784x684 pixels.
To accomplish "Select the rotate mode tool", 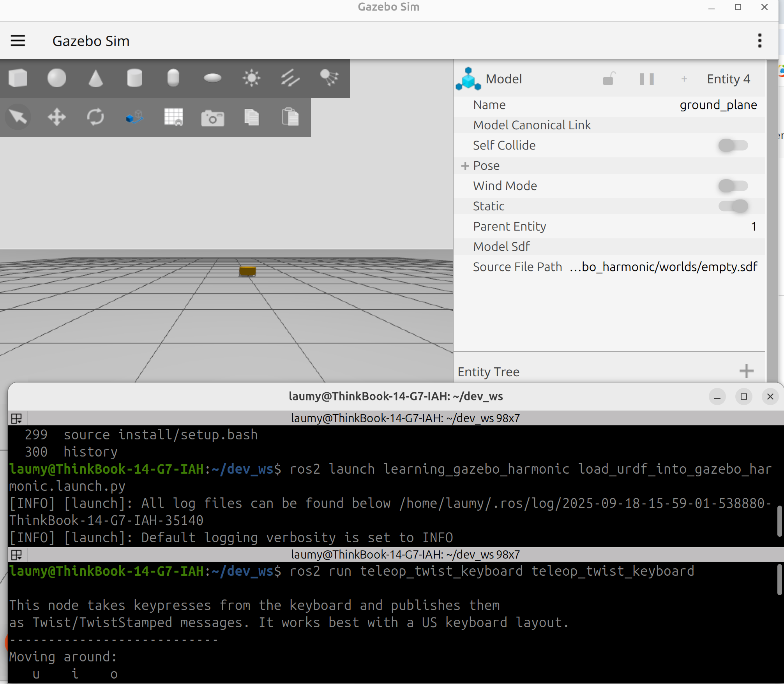I will tap(95, 117).
